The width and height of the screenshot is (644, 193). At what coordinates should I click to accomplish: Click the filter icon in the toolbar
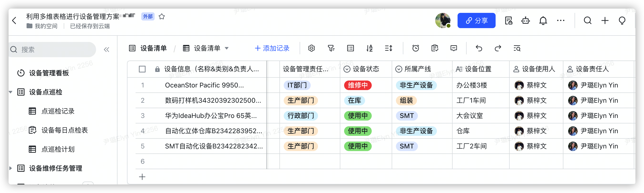click(331, 48)
